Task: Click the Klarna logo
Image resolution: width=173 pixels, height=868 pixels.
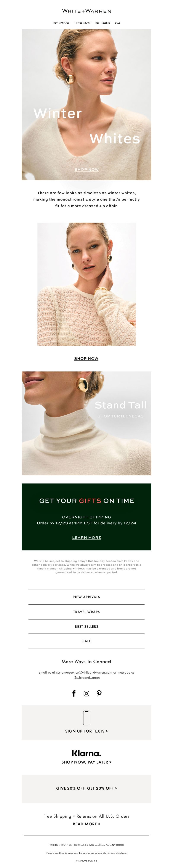Action: [x=86, y=753]
